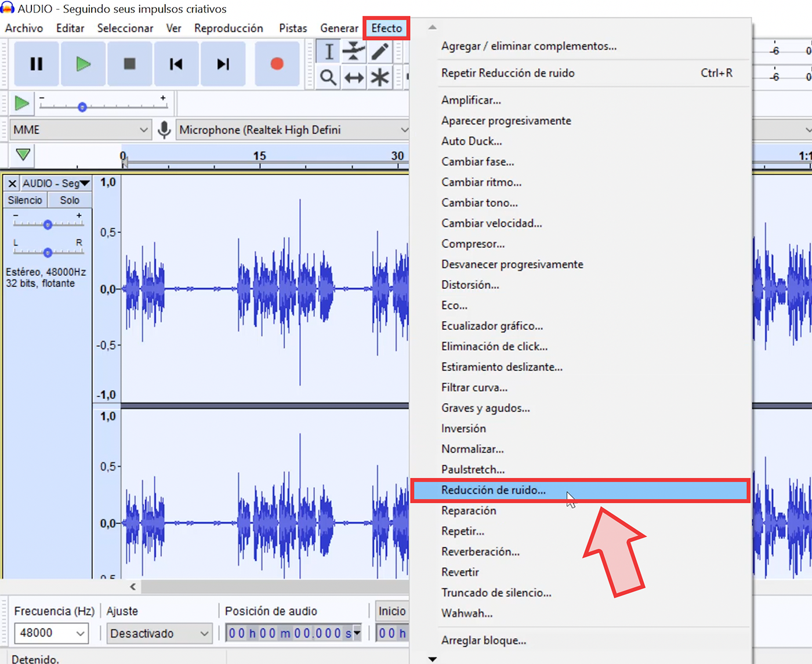Skip to end of the track

(223, 64)
